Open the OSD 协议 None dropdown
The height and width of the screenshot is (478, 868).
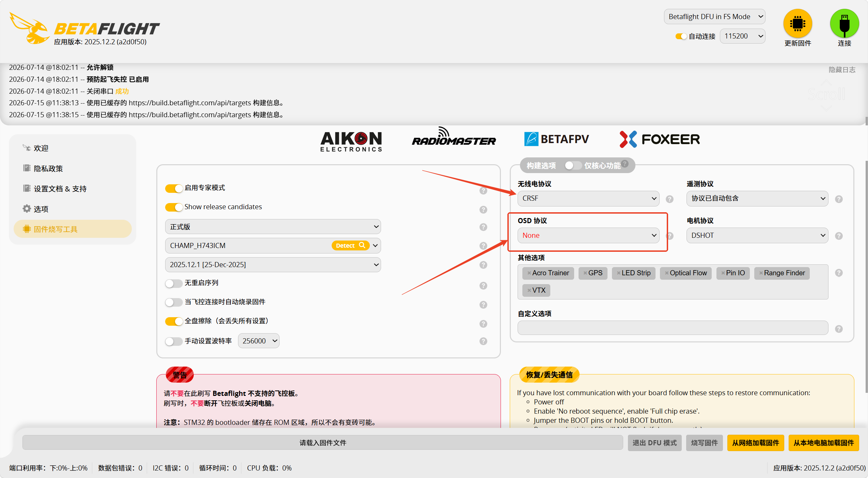pyautogui.click(x=588, y=235)
